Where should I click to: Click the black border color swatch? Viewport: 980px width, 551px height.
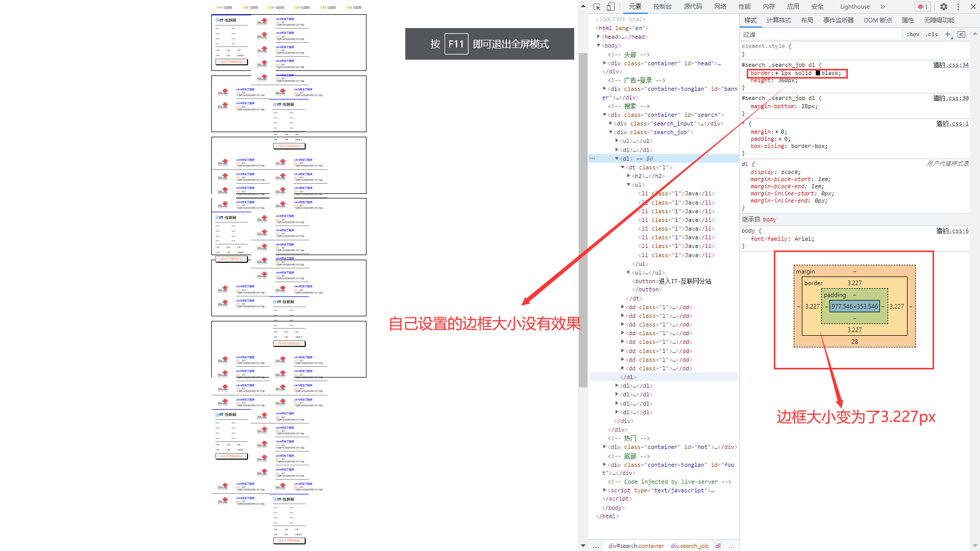click(817, 73)
